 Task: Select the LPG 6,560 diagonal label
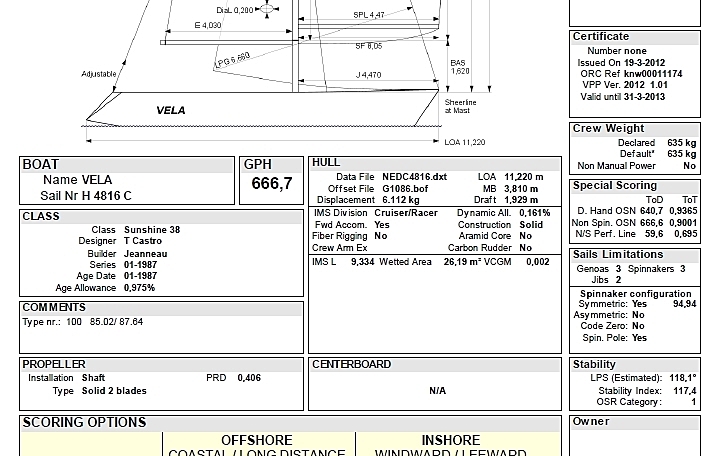coord(233,60)
